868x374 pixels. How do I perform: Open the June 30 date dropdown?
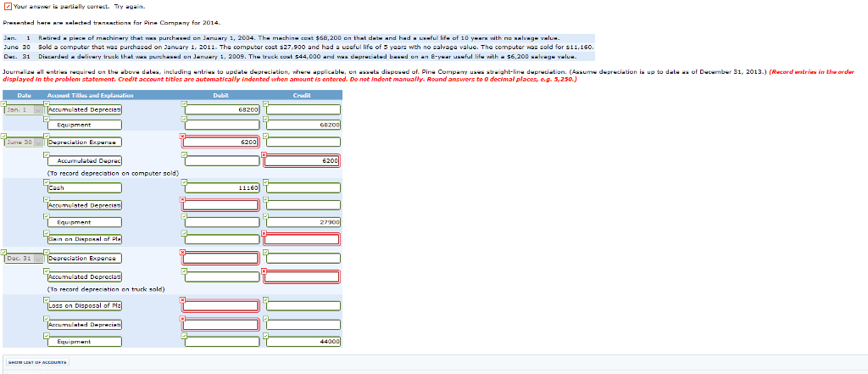coord(23,142)
